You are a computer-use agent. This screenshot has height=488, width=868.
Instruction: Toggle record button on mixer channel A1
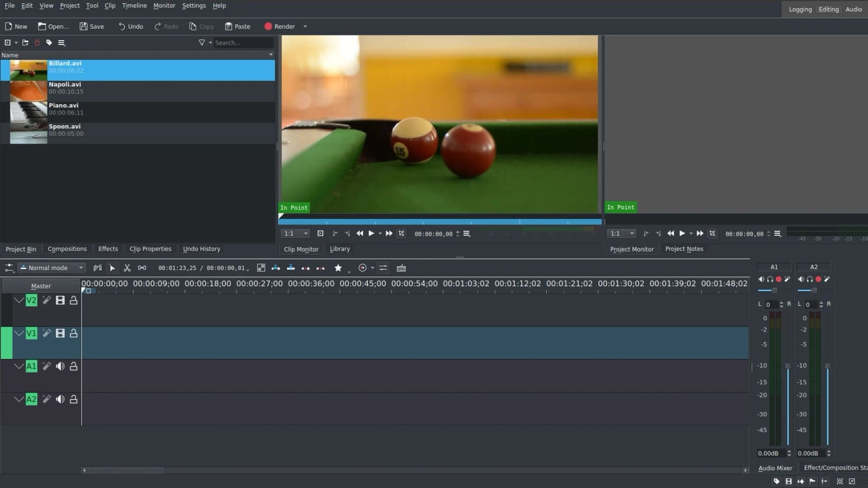pos(778,279)
